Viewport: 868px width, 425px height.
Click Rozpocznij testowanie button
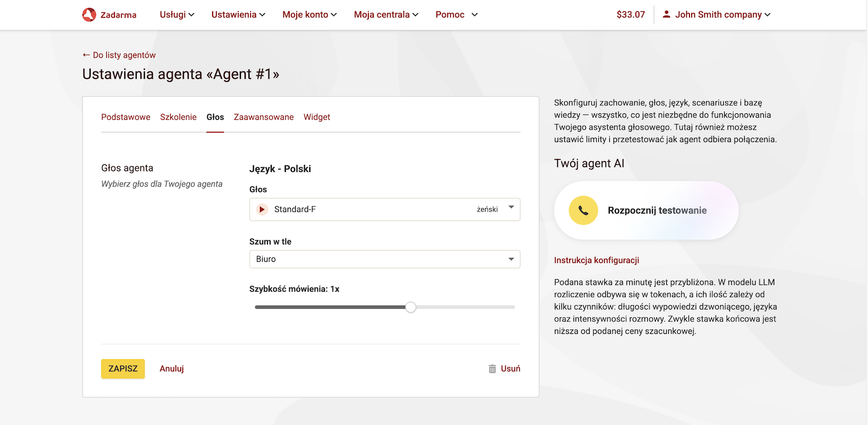point(646,210)
